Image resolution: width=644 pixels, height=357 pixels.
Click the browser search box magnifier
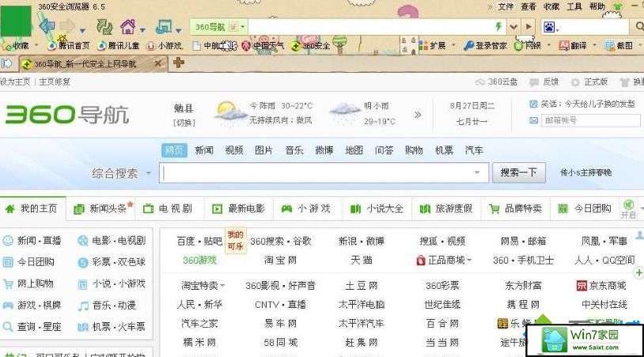(x=639, y=27)
